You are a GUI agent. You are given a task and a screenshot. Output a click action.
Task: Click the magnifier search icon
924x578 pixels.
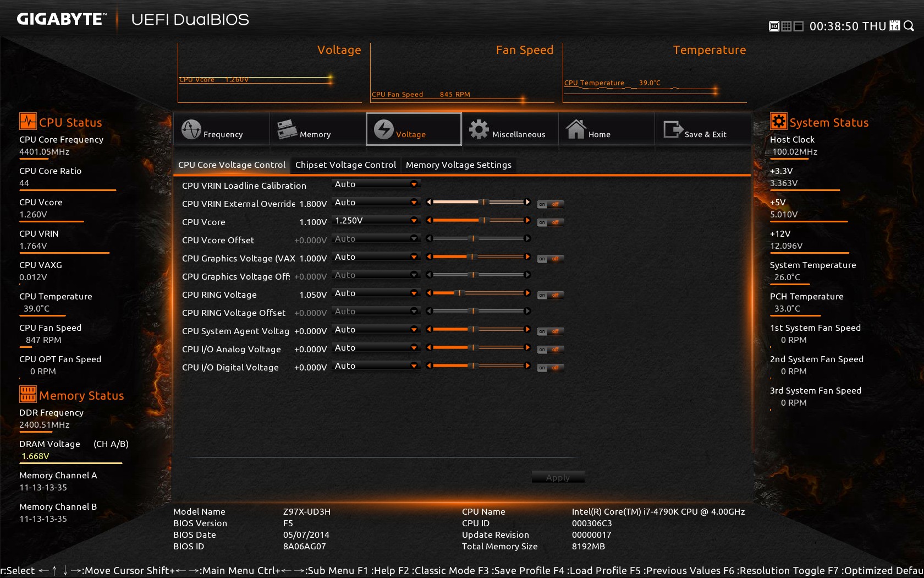(909, 26)
